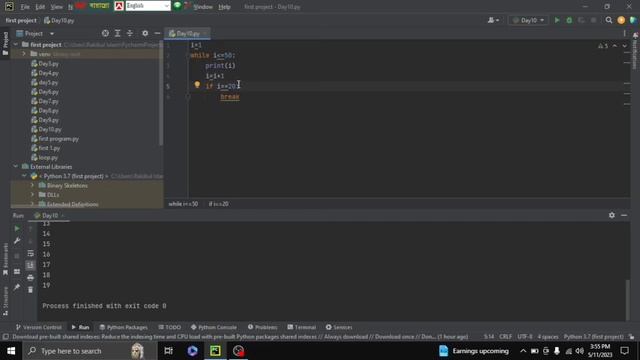The width and height of the screenshot is (640, 360).
Task: Select the Day10.py editor tab
Action: (x=188, y=33)
